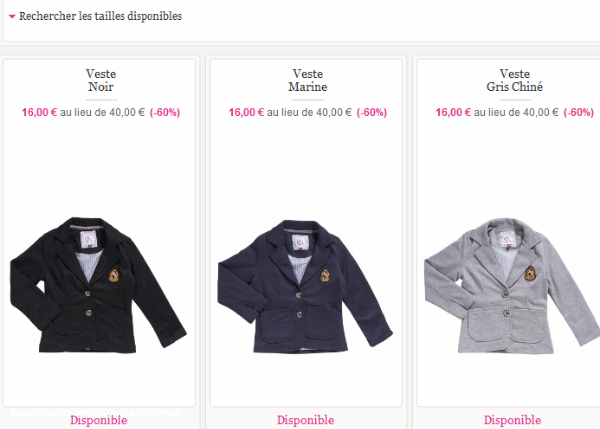Click the -60% discount on Veste Gris Chiné
Screen dimensions: 600x429
point(579,113)
